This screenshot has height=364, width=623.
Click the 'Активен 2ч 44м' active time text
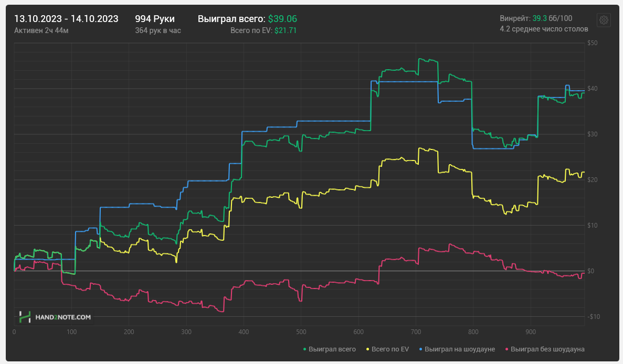click(41, 30)
